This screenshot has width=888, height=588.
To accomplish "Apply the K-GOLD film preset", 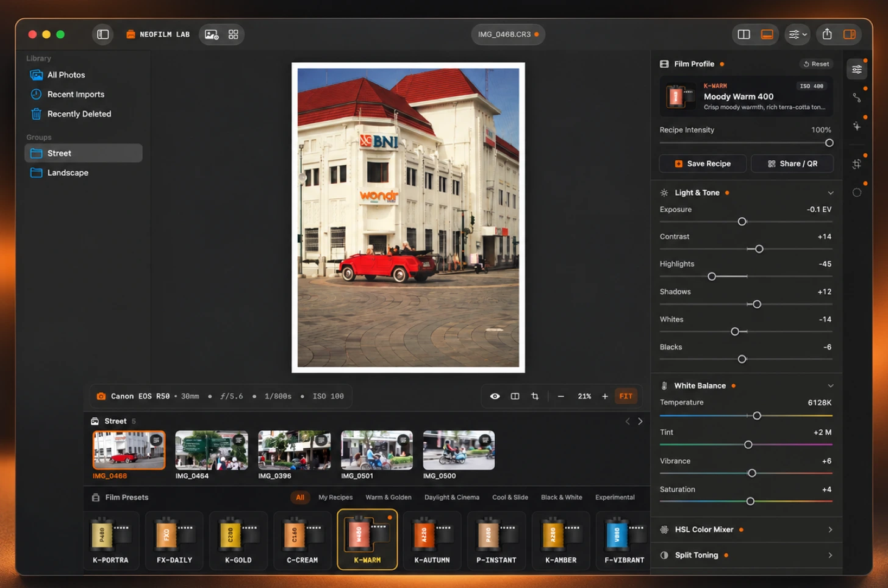I will pyautogui.click(x=238, y=540).
